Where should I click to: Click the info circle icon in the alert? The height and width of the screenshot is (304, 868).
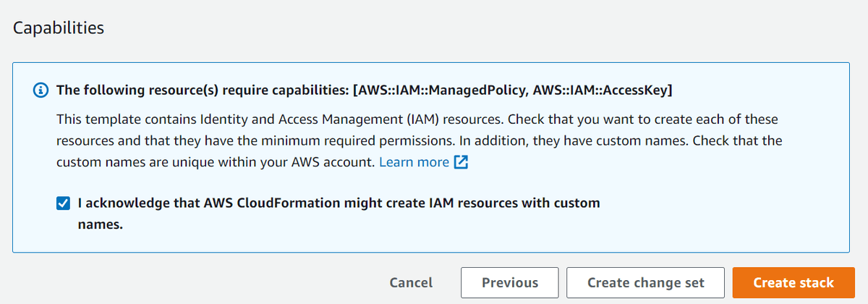pyautogui.click(x=41, y=91)
